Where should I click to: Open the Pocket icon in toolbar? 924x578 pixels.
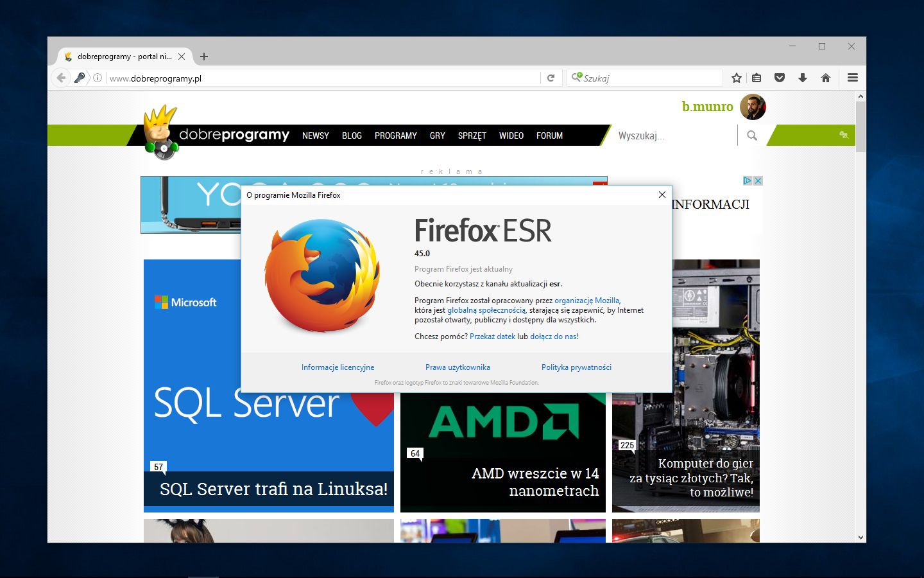click(x=780, y=78)
